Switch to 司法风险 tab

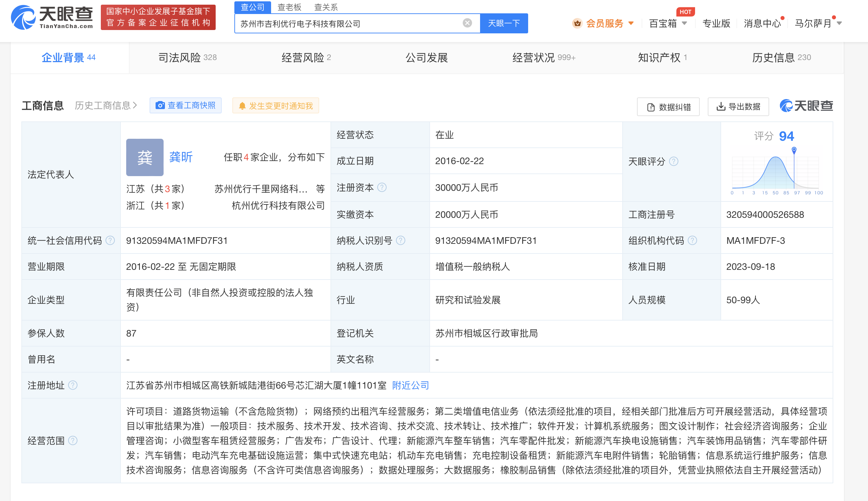[x=187, y=57]
